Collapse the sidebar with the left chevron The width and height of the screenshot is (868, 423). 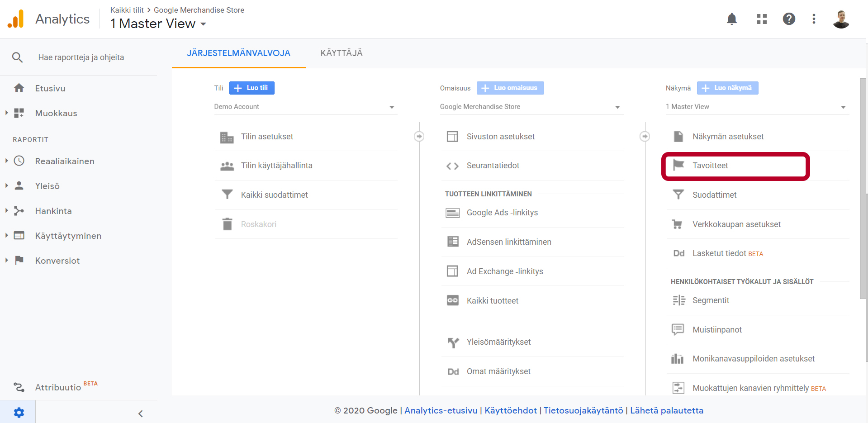[141, 413]
